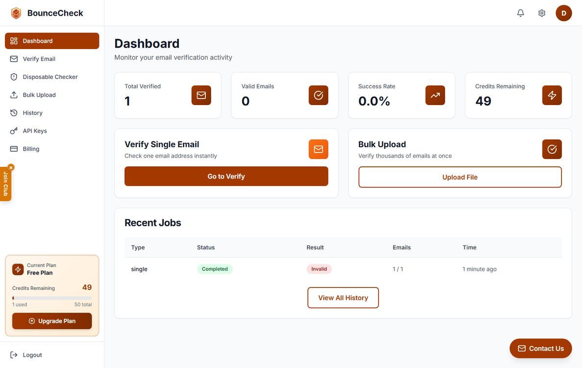This screenshot has width=588, height=368.
Task: Click the Logout arrow icon
Action: coord(14,355)
